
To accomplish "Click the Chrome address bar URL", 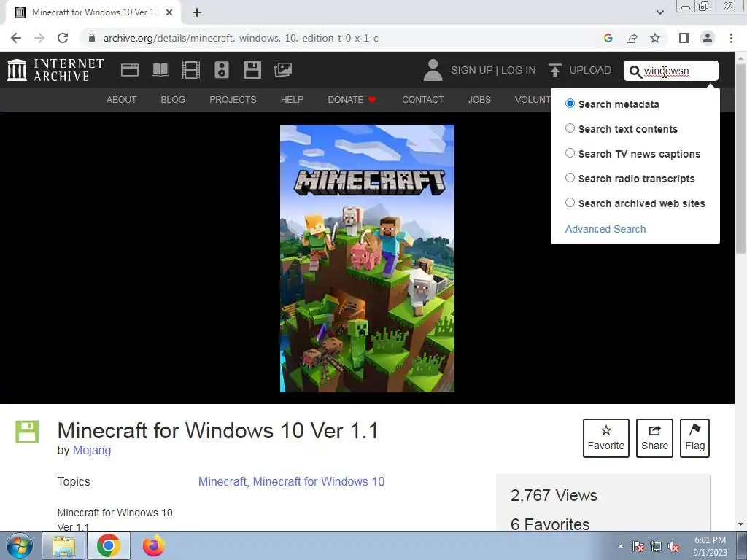I will point(241,38).
